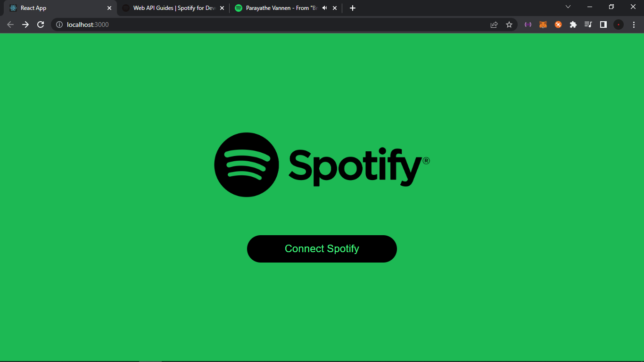The image size is (644, 362).
Task: Click the Connect Spotify button
Action: tap(322, 248)
